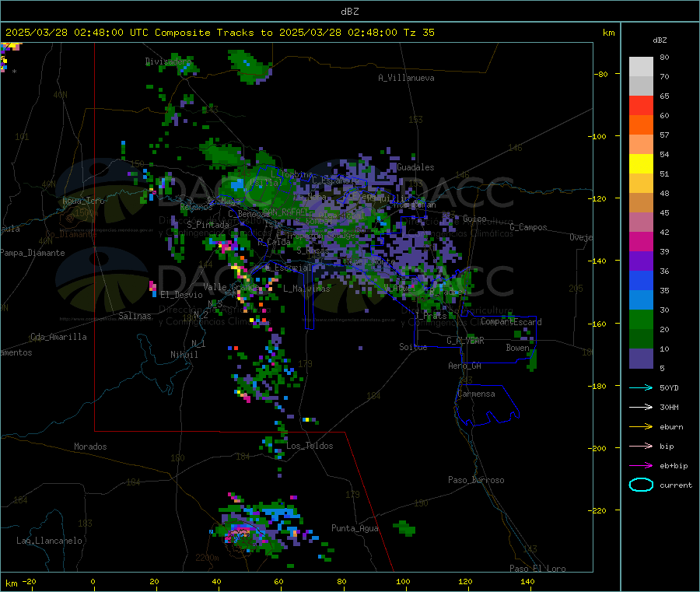
Task: Click the Goico map label
Action: point(474,219)
